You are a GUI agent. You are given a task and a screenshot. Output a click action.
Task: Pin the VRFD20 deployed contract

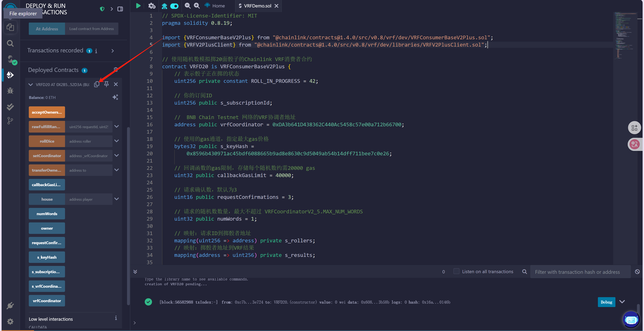(106, 84)
